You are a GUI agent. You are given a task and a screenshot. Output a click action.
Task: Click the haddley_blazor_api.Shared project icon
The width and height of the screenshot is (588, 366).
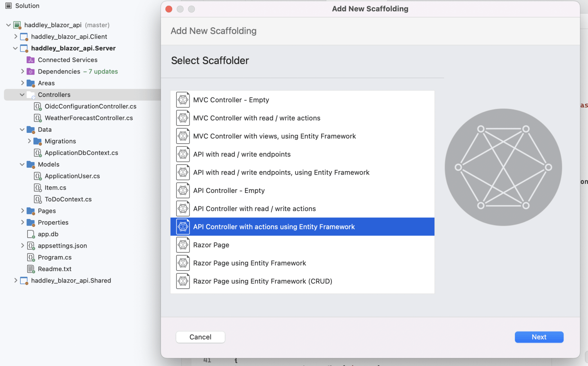tap(24, 281)
